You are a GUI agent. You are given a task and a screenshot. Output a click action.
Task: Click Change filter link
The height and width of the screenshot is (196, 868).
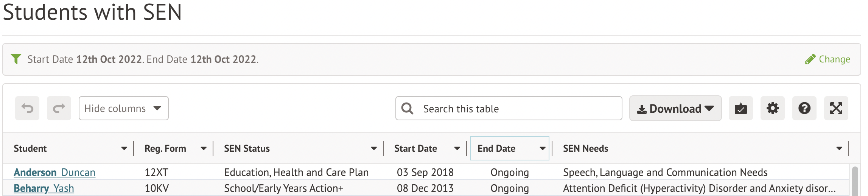[x=828, y=59]
